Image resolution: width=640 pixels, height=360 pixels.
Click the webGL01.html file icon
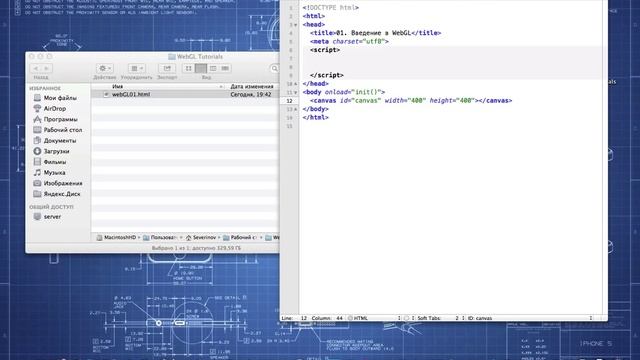pyautogui.click(x=106, y=94)
